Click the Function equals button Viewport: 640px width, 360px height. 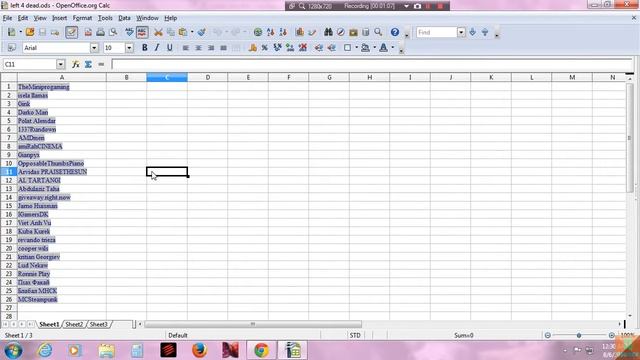click(x=101, y=64)
